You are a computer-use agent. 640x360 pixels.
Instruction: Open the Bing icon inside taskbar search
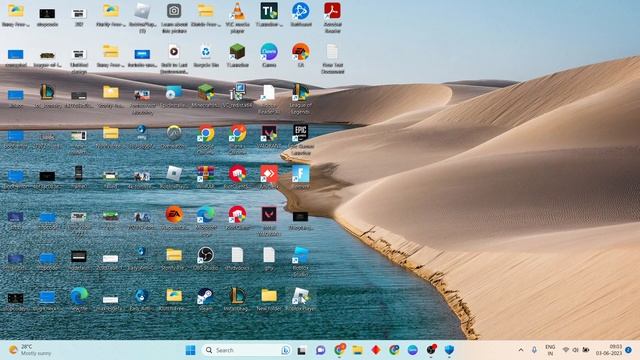tap(285, 350)
